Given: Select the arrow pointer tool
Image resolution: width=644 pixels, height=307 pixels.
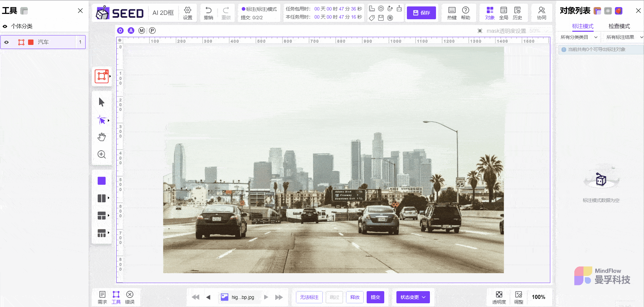Looking at the screenshot, I should [101, 102].
